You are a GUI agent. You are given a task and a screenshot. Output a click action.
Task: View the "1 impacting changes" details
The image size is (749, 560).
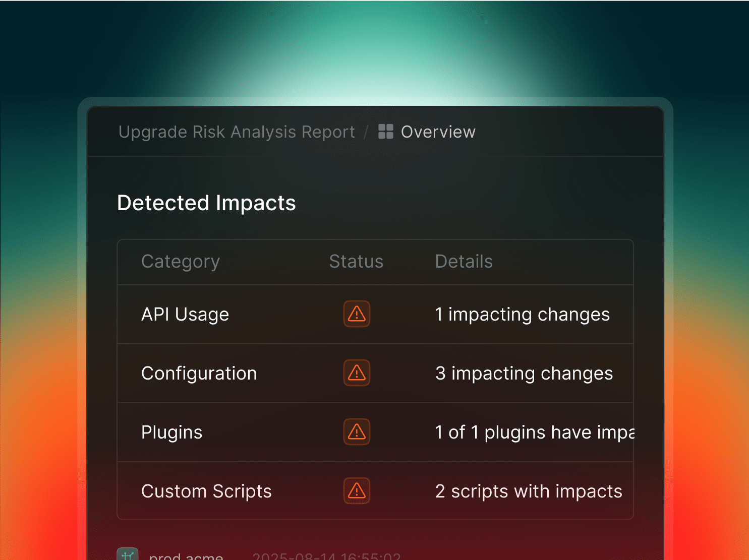click(x=522, y=315)
